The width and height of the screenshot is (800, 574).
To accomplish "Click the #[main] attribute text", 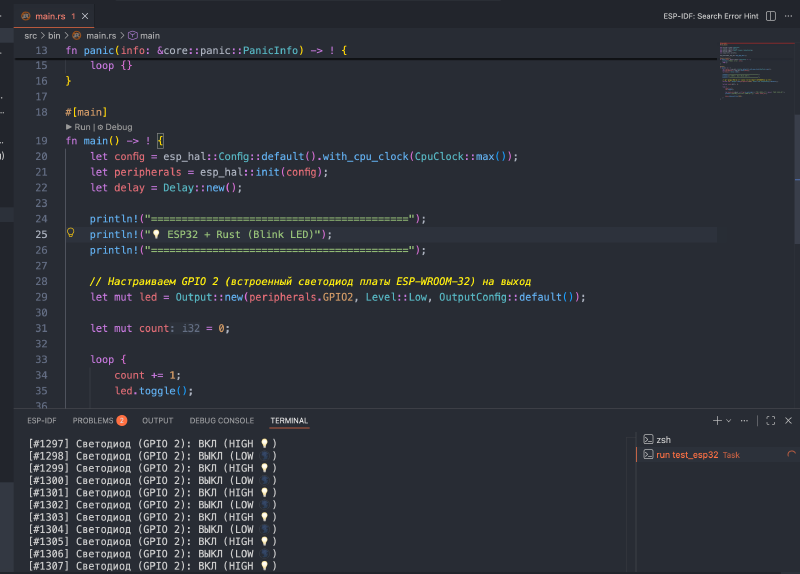I will (x=86, y=112).
